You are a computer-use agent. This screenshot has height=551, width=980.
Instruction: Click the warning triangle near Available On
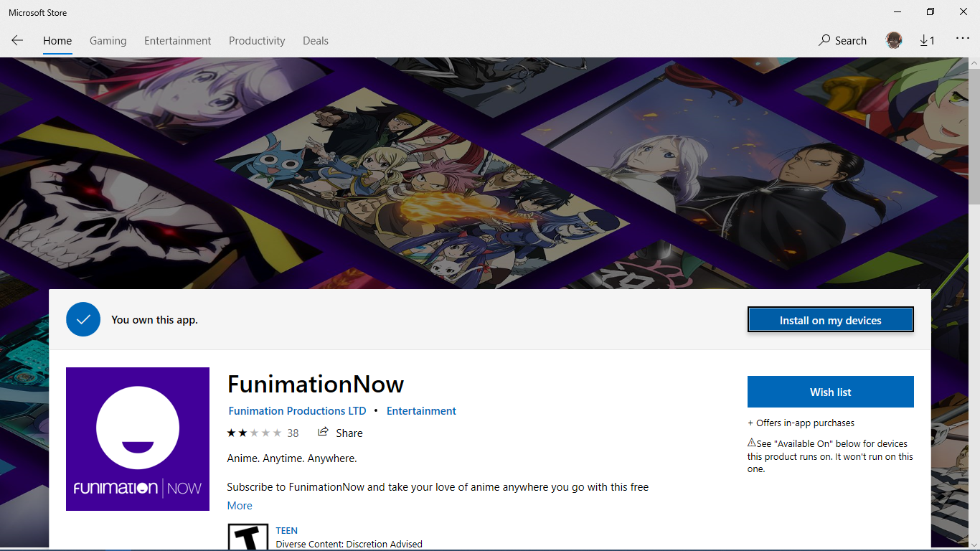pos(752,443)
